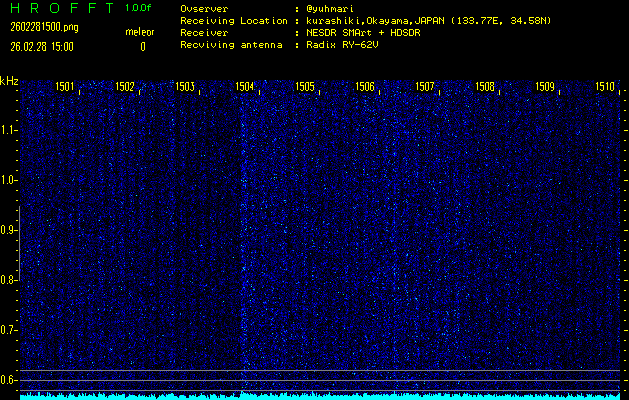Click the 1507 time tick label
The image size is (629, 400).
(425, 87)
